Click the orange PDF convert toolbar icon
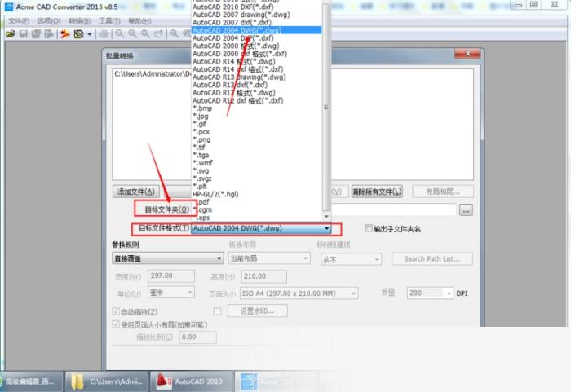This screenshot has height=392, width=571. pos(64,34)
